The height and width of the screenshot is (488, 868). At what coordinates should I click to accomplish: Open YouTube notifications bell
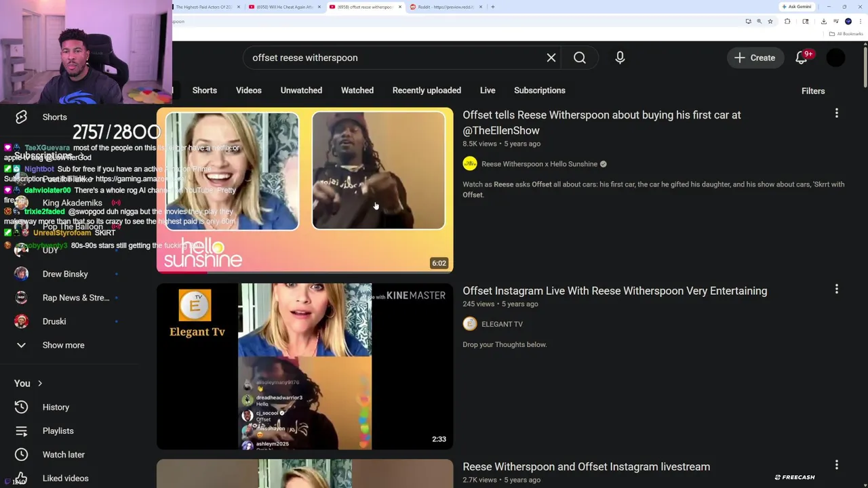click(802, 58)
